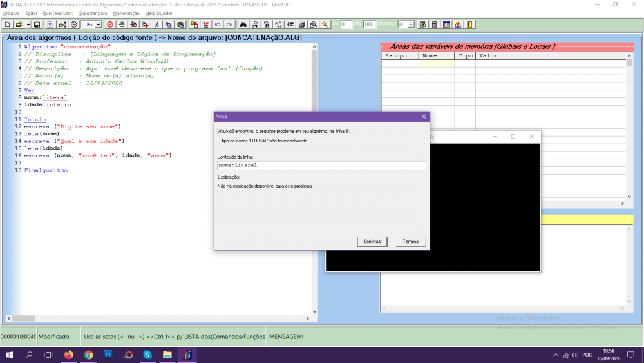The width and height of the screenshot is (644, 363).
Task: Click the Undo arrow icon
Action: click(x=218, y=25)
